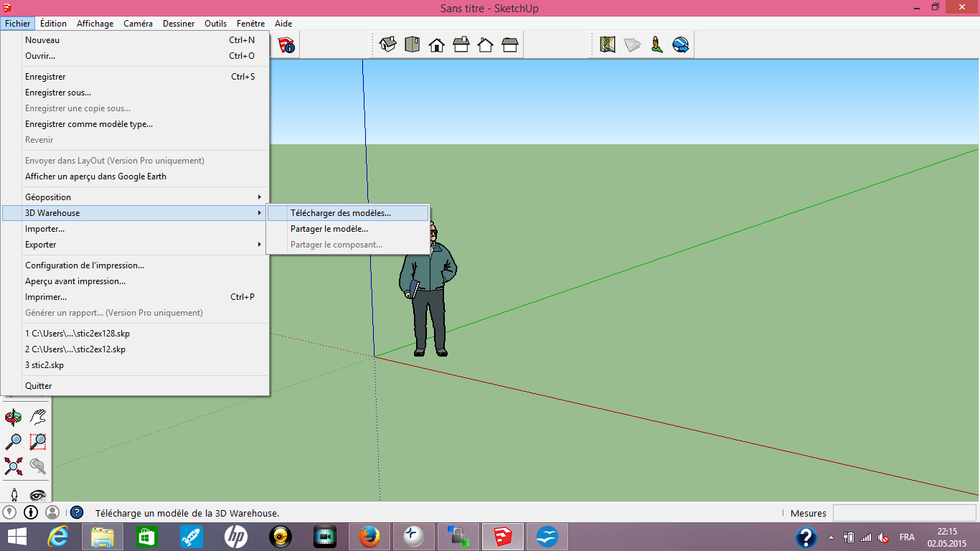980x551 pixels.
Task: Select the Zoom Window tool
Action: pyautogui.click(x=38, y=441)
